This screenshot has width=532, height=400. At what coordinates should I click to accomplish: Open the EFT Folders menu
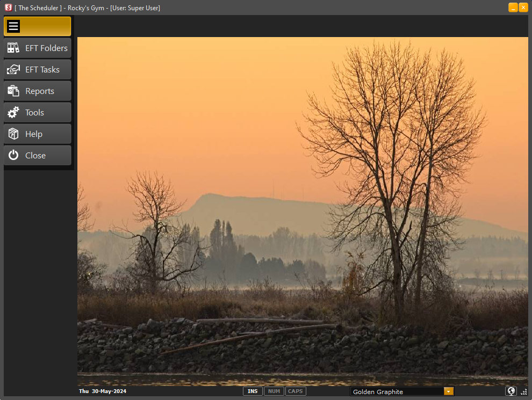pyautogui.click(x=37, y=48)
